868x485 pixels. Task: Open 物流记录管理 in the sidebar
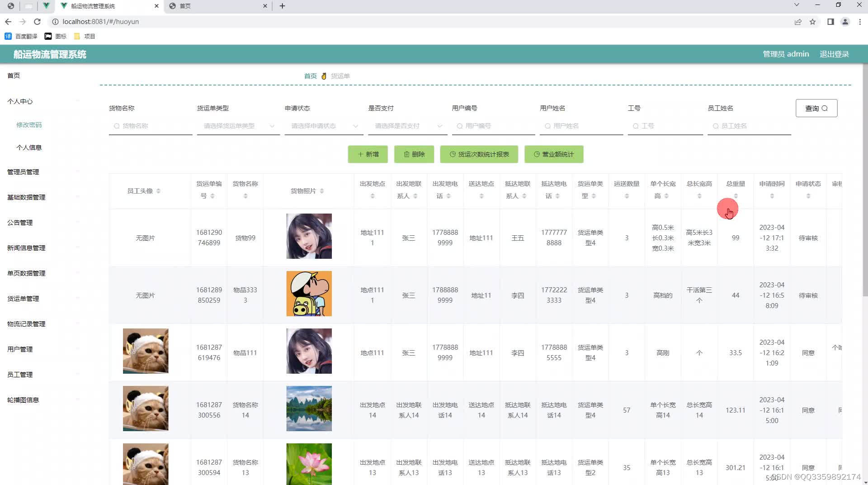26,324
